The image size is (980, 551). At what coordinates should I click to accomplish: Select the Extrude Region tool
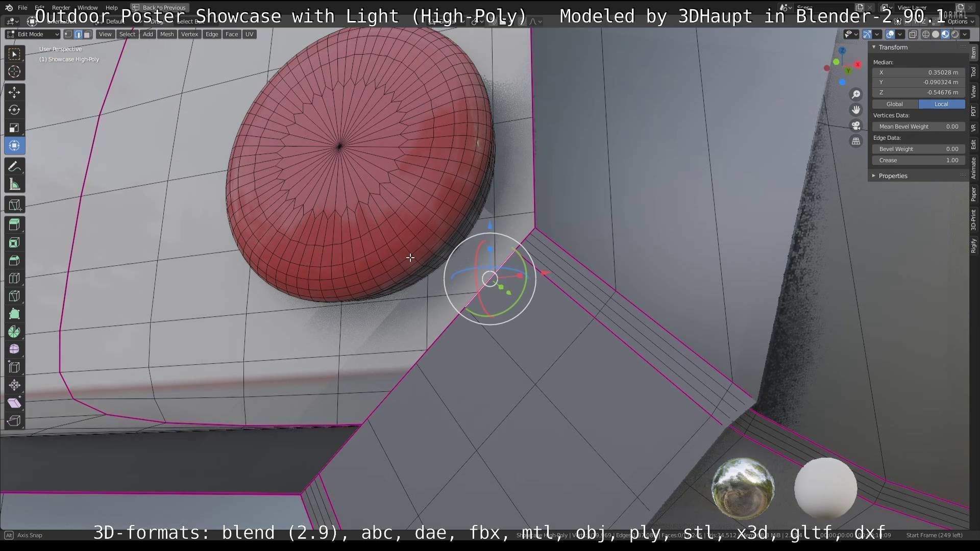click(14, 224)
